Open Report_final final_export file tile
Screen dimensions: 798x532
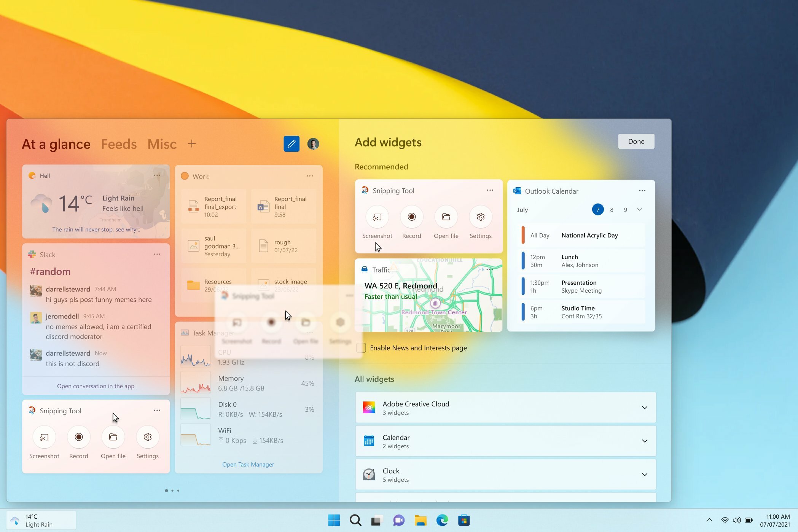[214, 206]
